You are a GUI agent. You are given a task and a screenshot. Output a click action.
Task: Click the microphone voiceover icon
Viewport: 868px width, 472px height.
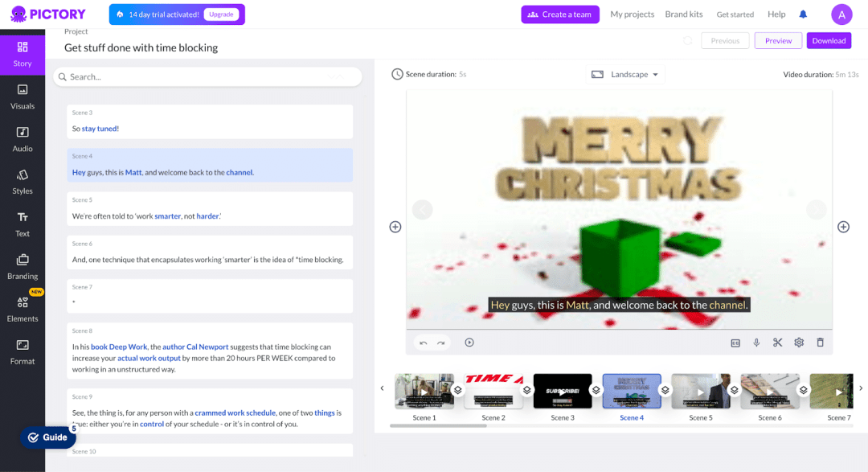point(756,343)
